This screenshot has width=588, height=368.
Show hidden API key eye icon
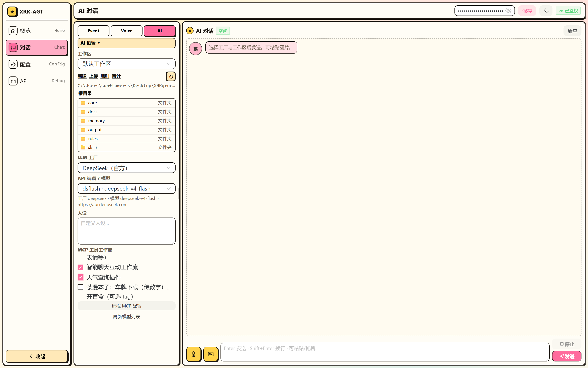508,11
